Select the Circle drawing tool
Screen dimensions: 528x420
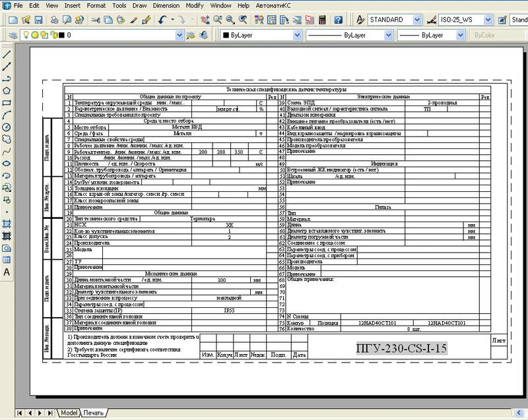tap(7, 127)
